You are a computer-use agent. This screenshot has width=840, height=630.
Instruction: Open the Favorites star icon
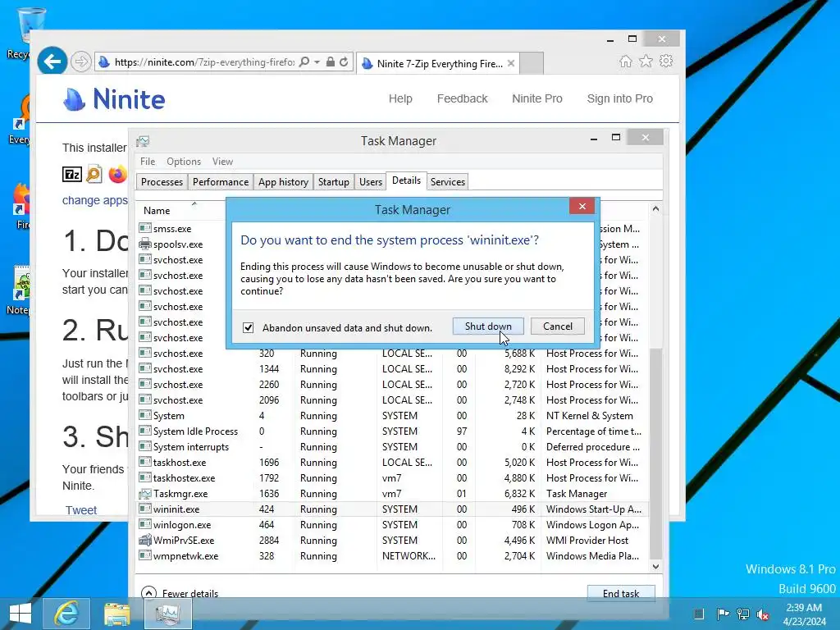(646, 61)
